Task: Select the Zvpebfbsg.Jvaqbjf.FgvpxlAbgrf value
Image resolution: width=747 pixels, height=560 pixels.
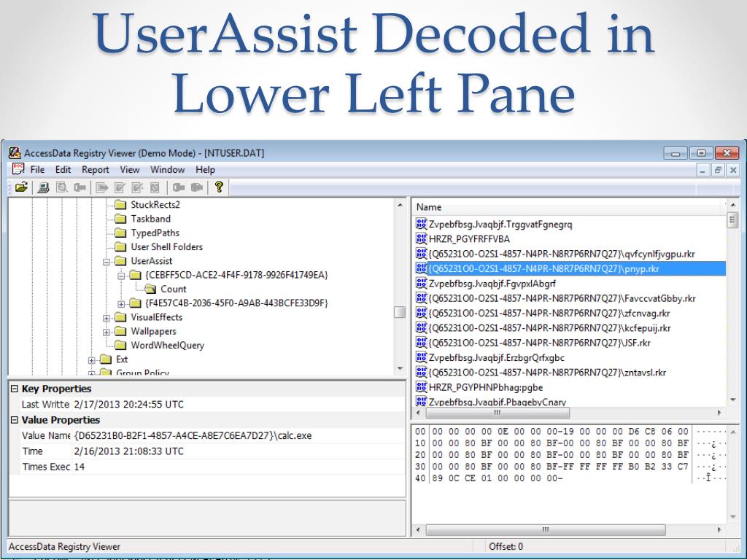Action: [x=492, y=284]
